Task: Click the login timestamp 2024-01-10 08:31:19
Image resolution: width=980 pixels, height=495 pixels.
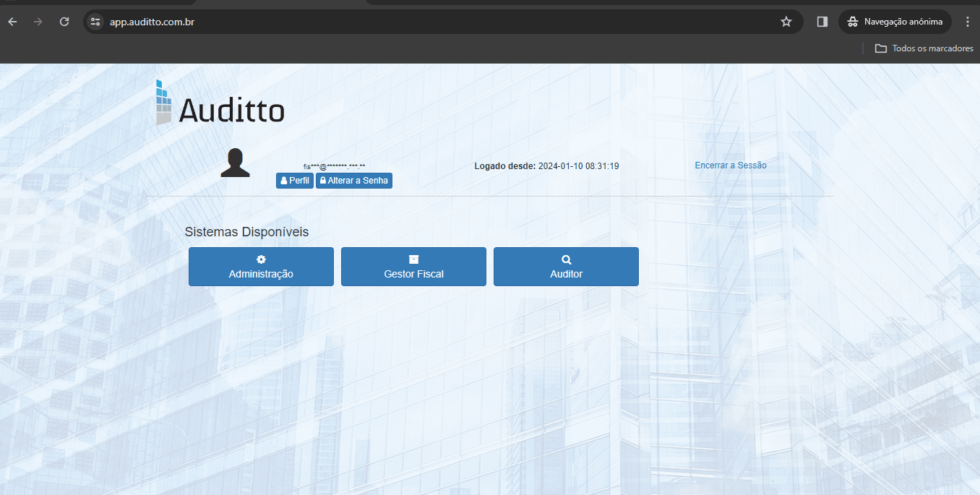Action: pyautogui.click(x=579, y=166)
